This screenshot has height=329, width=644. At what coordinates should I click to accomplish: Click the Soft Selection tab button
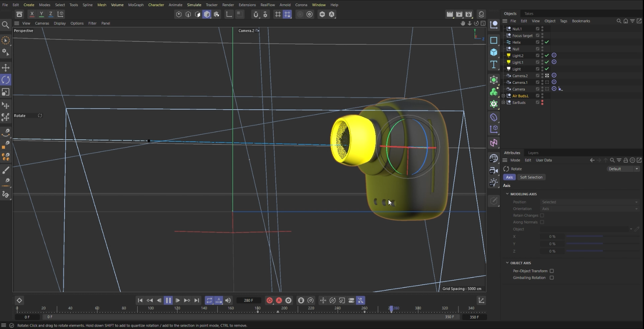531,177
